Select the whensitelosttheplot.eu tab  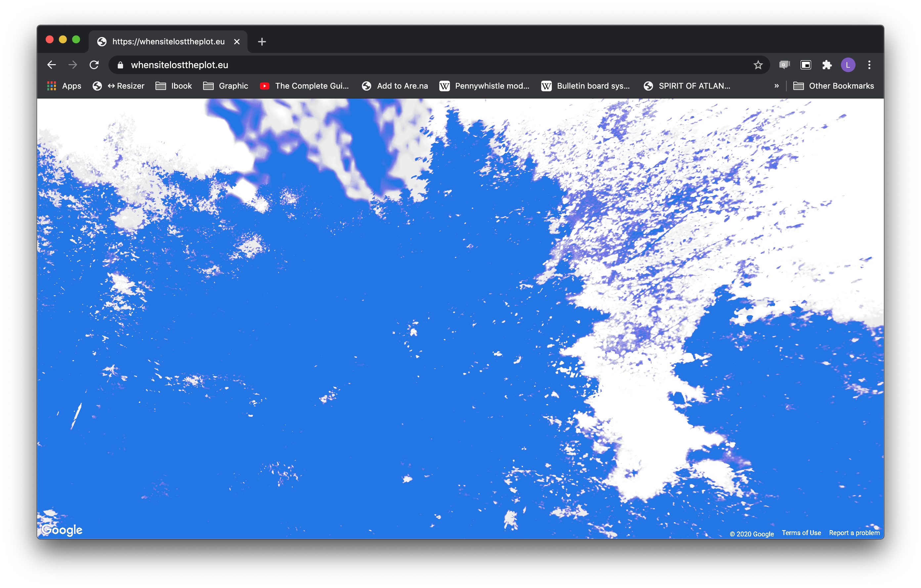click(x=168, y=42)
